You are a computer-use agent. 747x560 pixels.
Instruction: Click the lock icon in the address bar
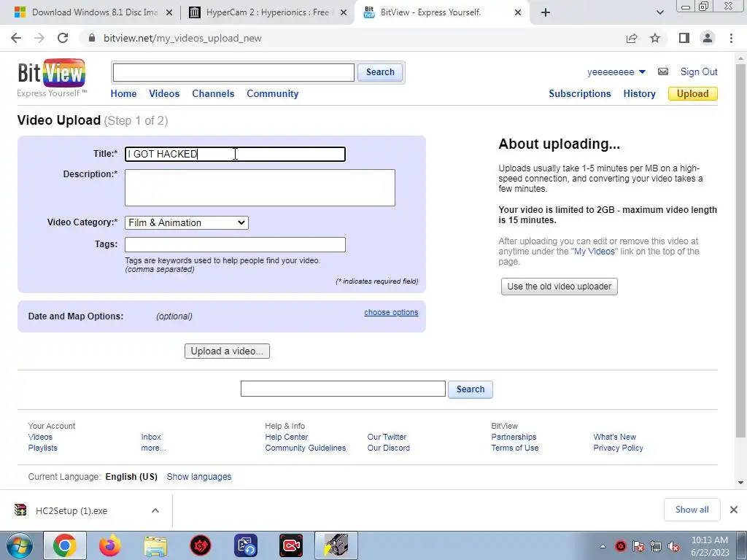[x=92, y=38]
